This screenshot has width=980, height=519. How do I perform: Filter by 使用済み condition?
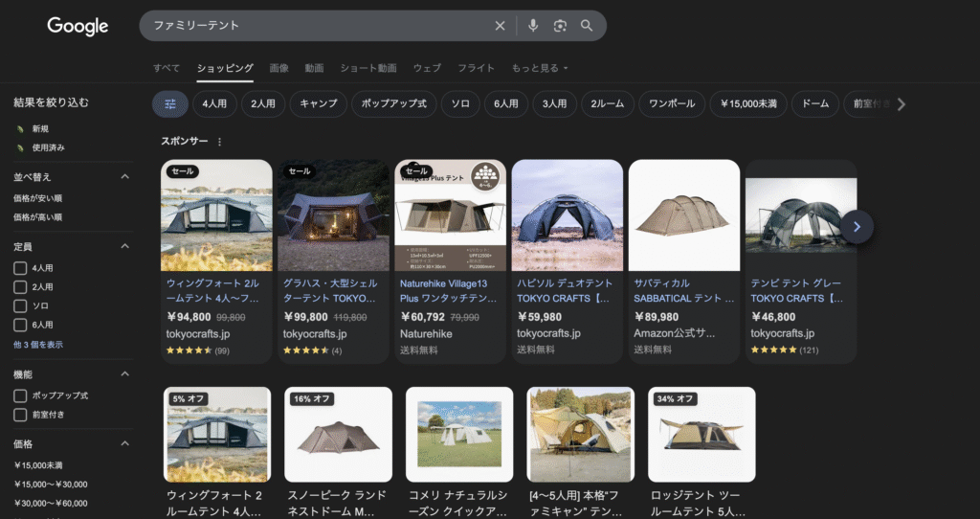pos(49,148)
